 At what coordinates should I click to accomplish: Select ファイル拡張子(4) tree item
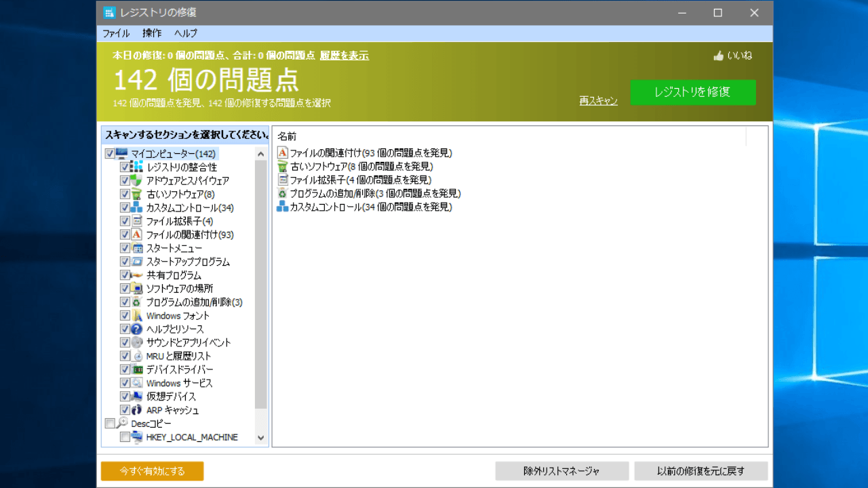180,221
